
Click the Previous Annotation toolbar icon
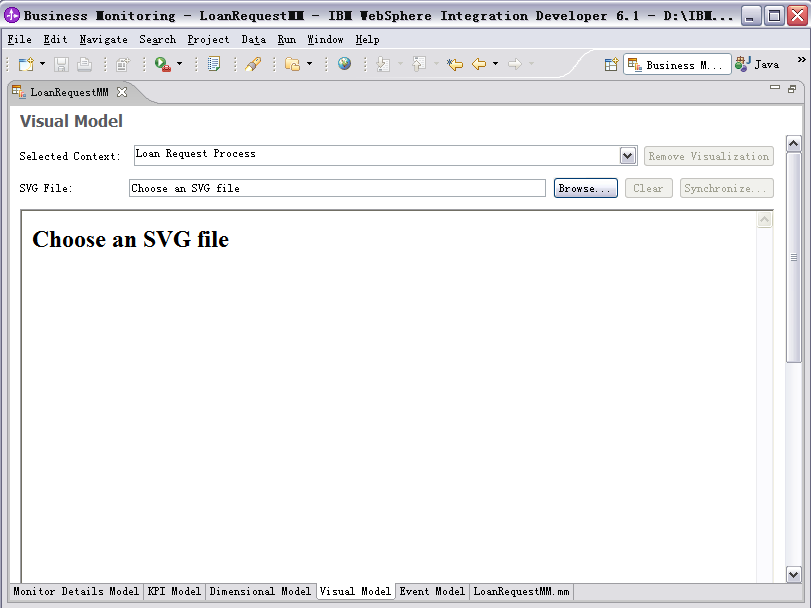pyautogui.click(x=418, y=64)
